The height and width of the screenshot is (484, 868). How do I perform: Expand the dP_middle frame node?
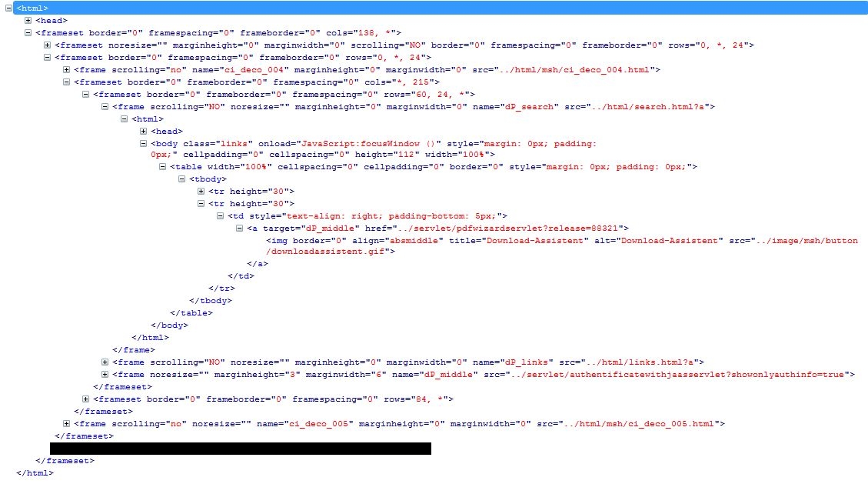click(x=105, y=374)
